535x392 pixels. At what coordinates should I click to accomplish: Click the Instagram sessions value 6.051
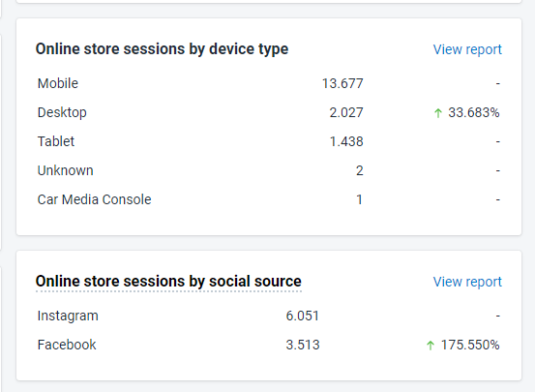point(303,316)
